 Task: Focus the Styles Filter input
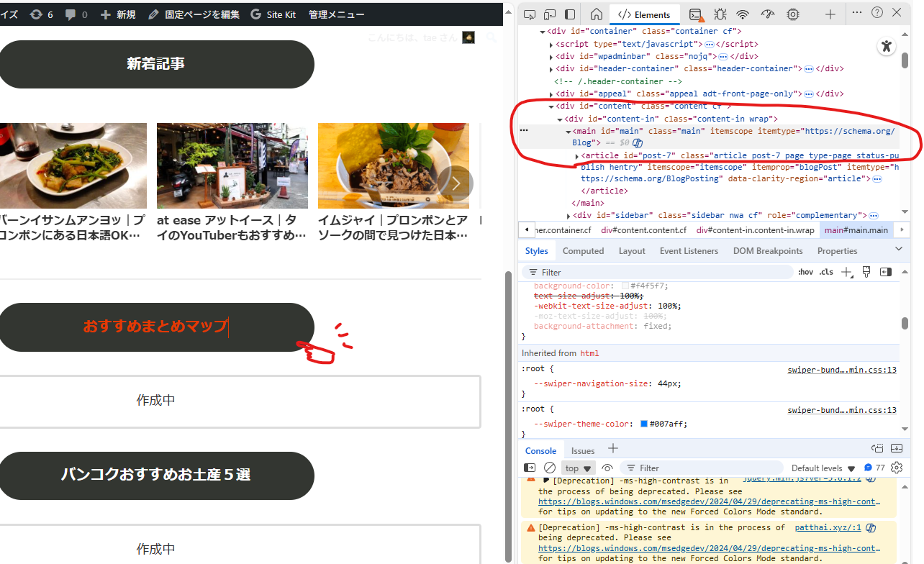656,272
